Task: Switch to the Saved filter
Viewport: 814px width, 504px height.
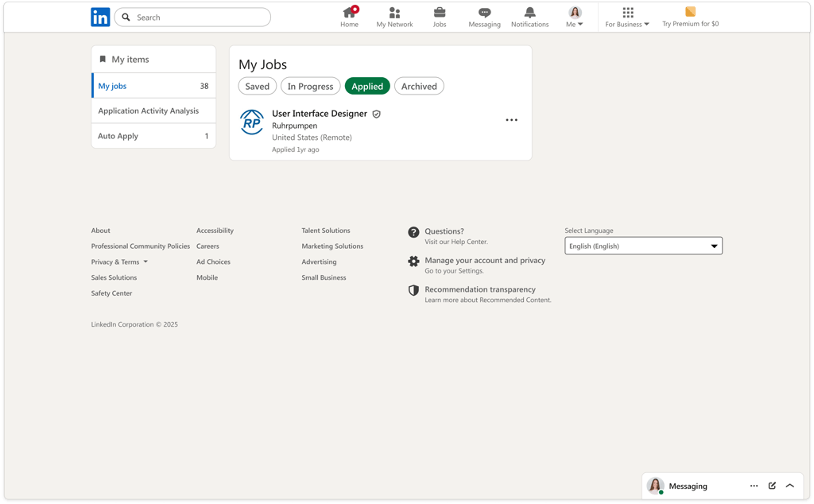Action: [x=258, y=86]
